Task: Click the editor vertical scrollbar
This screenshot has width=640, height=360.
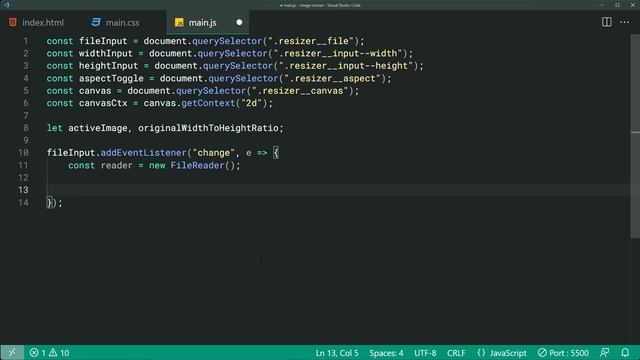Action: coord(635,136)
